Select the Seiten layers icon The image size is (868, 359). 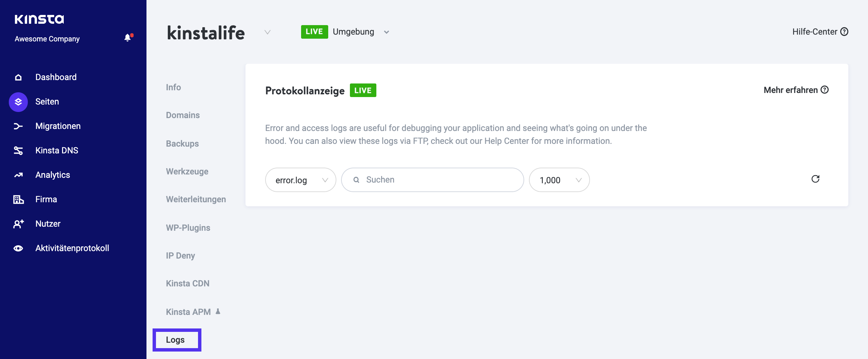click(x=18, y=102)
